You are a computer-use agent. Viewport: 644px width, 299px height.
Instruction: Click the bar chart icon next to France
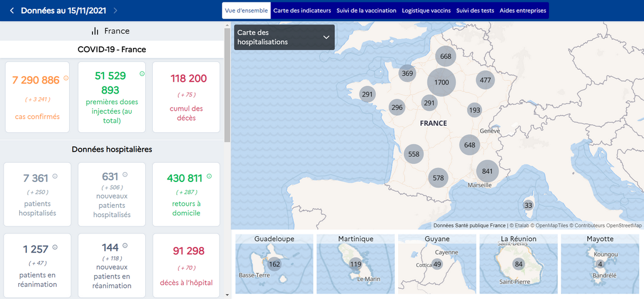[95, 31]
